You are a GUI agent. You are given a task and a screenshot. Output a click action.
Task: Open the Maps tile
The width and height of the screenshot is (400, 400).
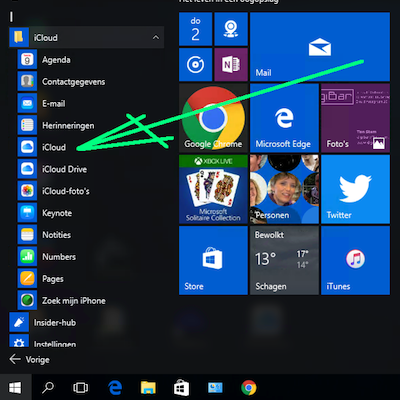tap(231, 29)
